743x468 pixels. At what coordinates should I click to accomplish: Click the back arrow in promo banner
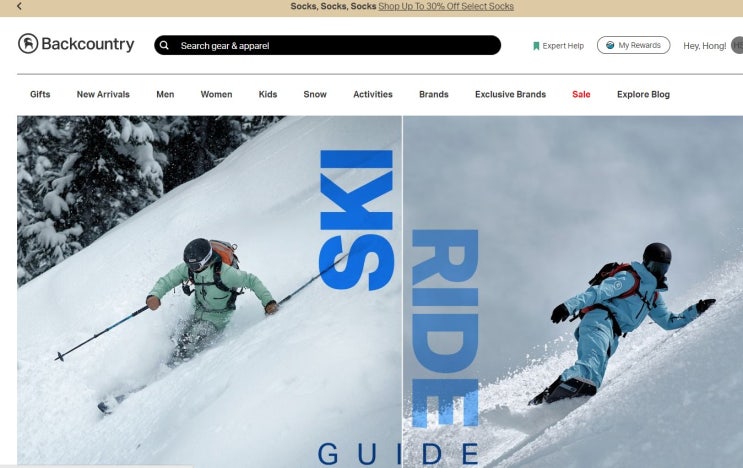[x=19, y=6]
